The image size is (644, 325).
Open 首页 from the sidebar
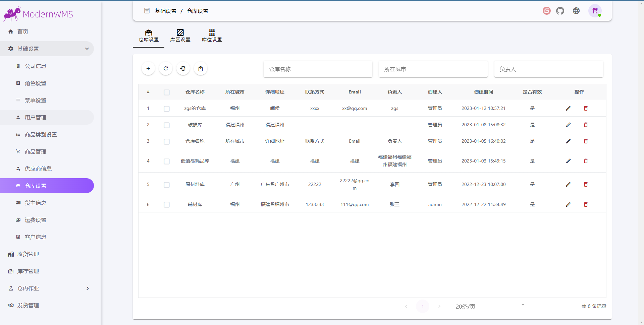tap(23, 31)
